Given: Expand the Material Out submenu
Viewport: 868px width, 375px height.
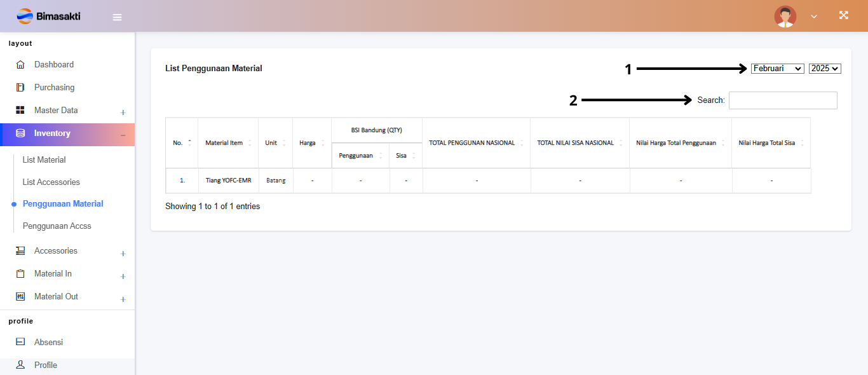Looking at the screenshot, I should [x=123, y=299].
